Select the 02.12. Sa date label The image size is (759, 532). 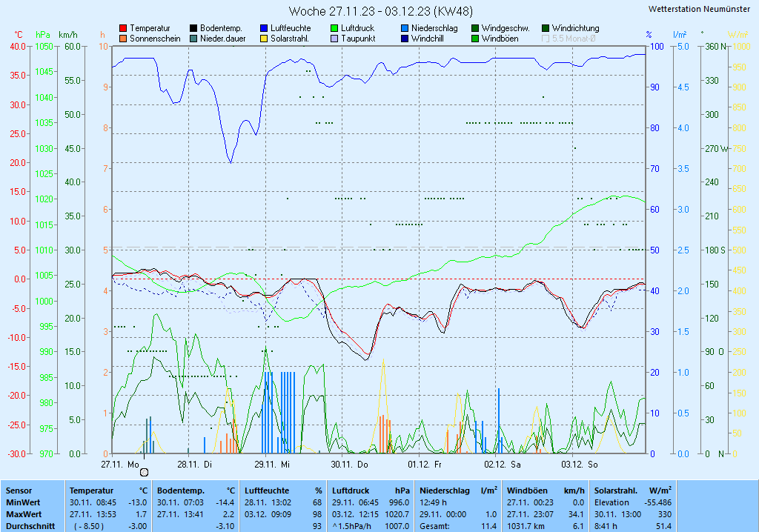tap(503, 465)
